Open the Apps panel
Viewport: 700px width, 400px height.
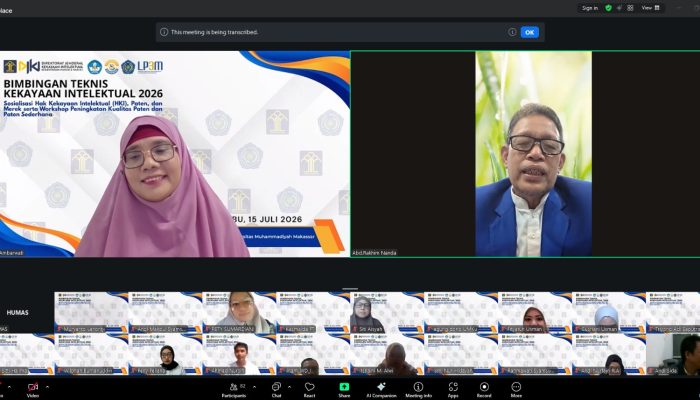pos(453,389)
